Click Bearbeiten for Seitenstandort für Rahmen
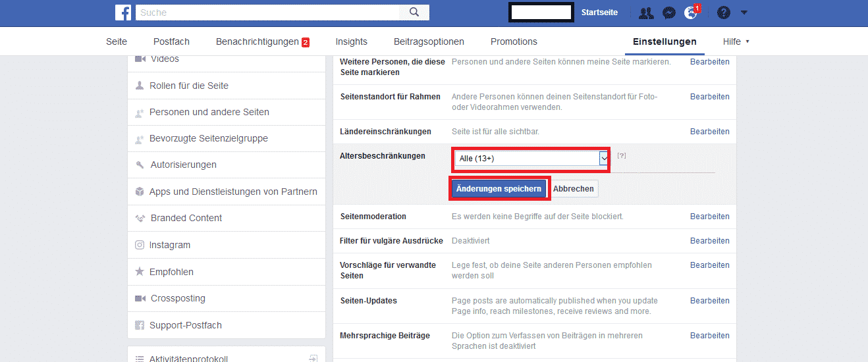 tap(710, 97)
